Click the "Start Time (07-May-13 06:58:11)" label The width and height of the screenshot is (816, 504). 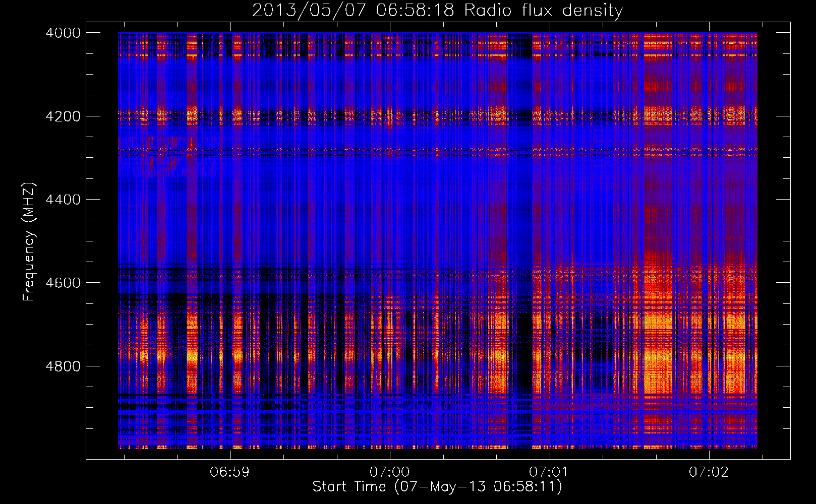coord(437,487)
